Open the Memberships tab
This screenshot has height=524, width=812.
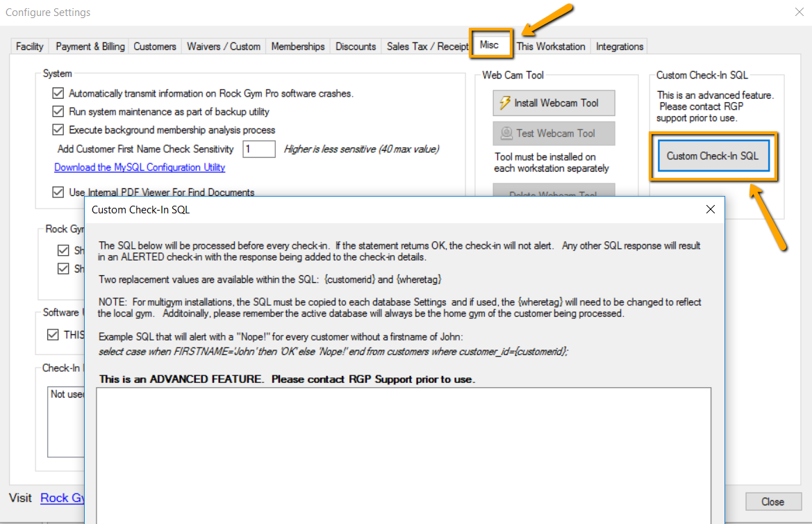pyautogui.click(x=298, y=47)
